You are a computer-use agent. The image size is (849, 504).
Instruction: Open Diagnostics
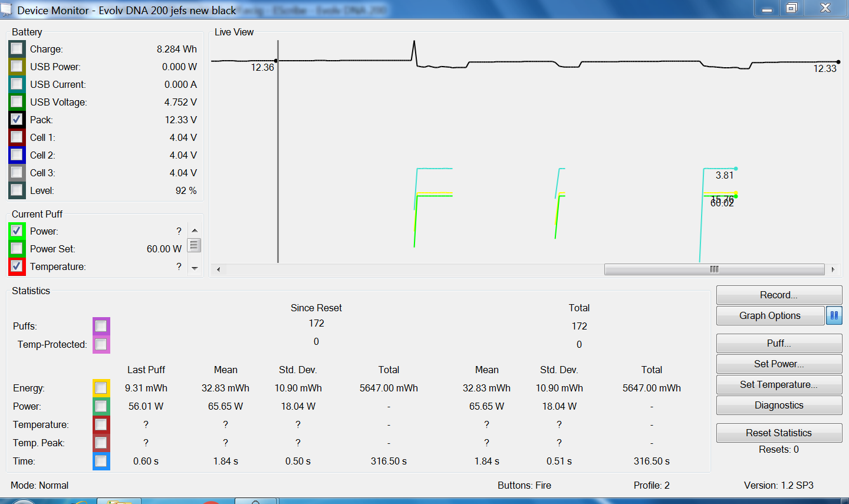pyautogui.click(x=778, y=406)
